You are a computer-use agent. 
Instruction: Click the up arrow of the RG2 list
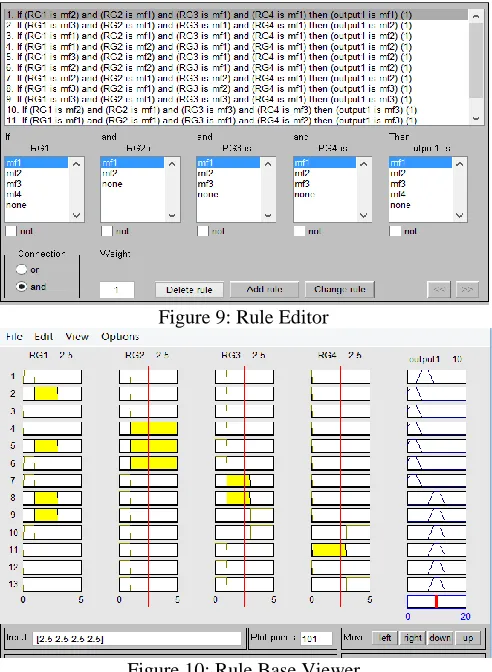click(172, 164)
